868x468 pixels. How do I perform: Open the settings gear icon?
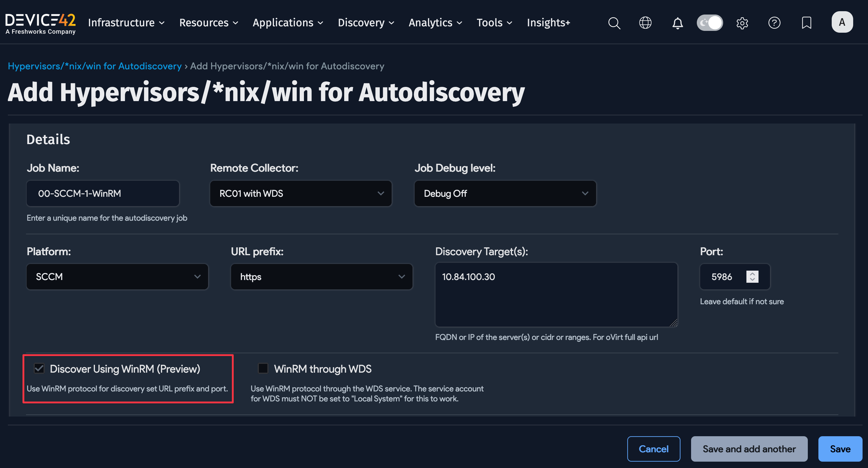click(742, 23)
